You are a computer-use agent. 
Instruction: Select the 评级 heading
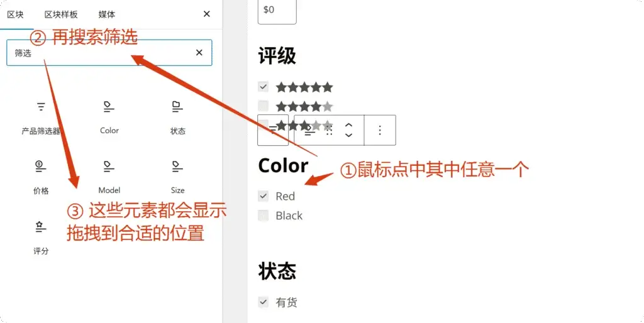point(277,55)
